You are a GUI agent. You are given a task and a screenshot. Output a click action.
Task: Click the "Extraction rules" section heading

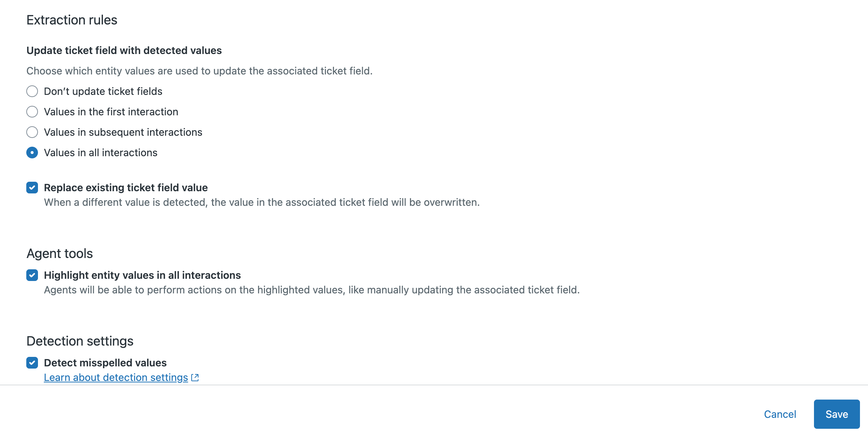coord(72,20)
